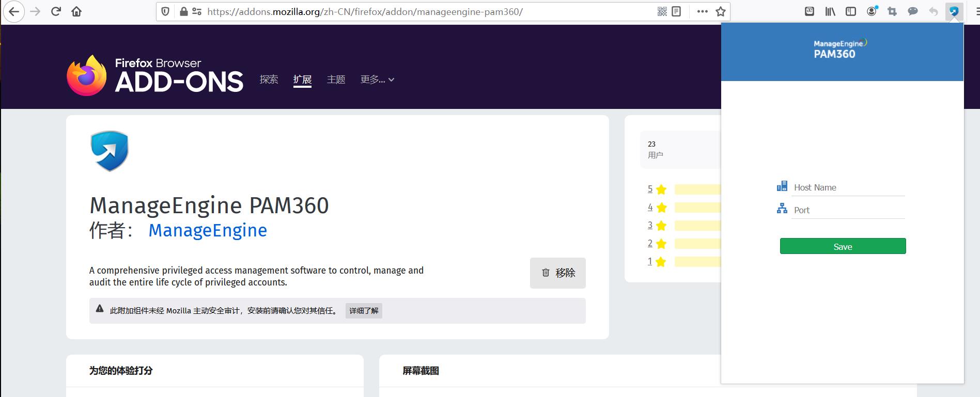The width and height of the screenshot is (980, 397).
Task: Click the ManageEngine PAM360 title heading
Action: pyautogui.click(x=209, y=205)
